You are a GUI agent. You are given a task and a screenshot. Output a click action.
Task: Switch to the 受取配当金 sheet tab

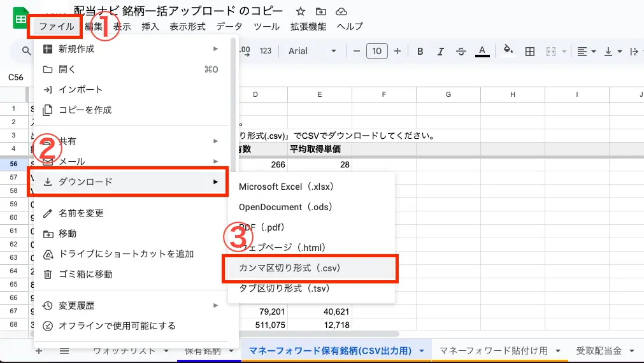(599, 351)
